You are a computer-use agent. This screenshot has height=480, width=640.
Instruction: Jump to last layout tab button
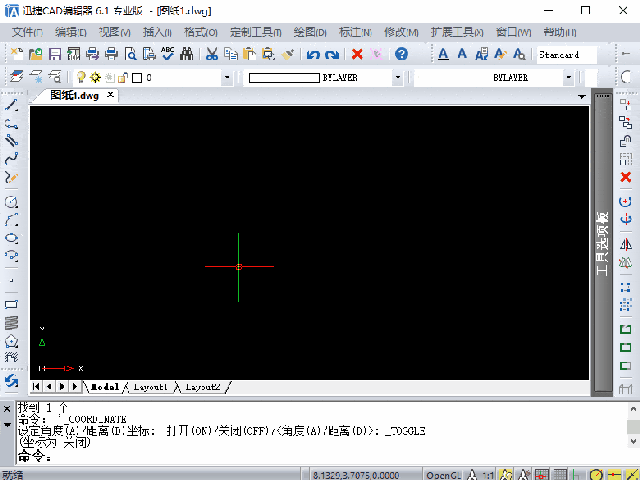click(x=75, y=386)
